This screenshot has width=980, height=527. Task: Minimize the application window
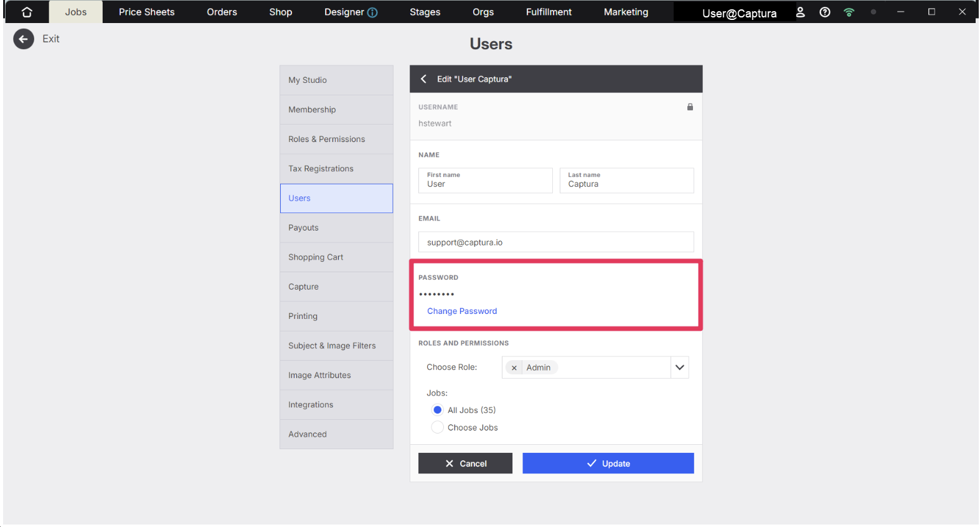point(900,12)
